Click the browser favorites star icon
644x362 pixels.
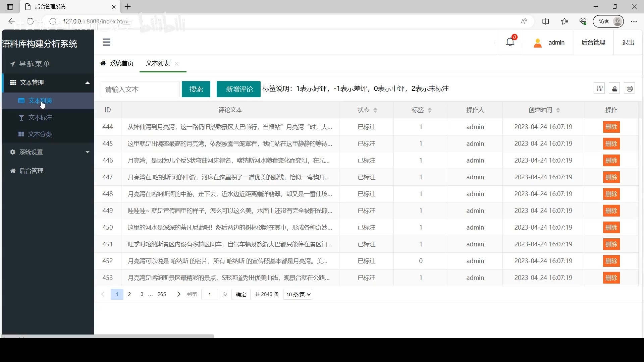pyautogui.click(x=565, y=21)
